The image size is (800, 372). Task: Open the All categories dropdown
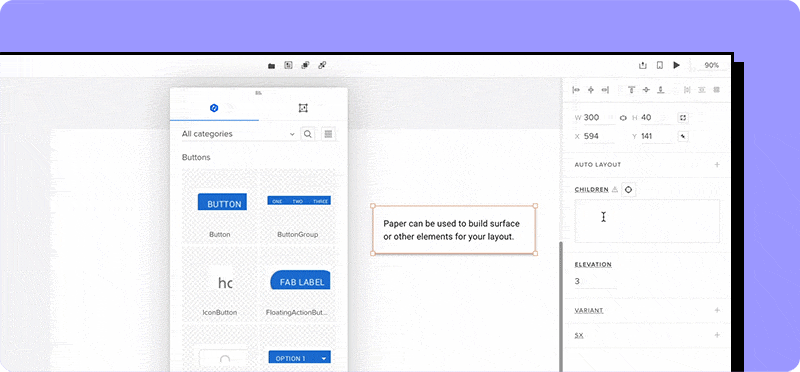click(238, 134)
